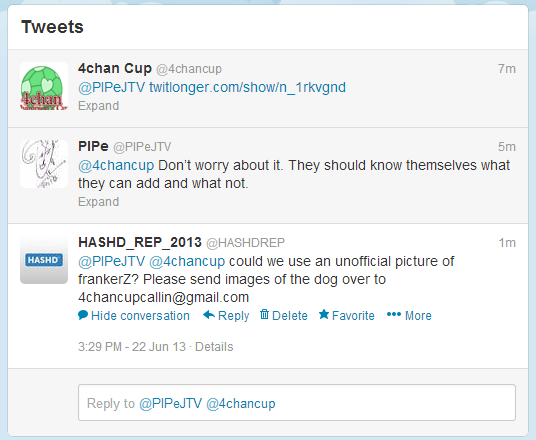Click in the Reply to text field
536x440 pixels.
297,403
